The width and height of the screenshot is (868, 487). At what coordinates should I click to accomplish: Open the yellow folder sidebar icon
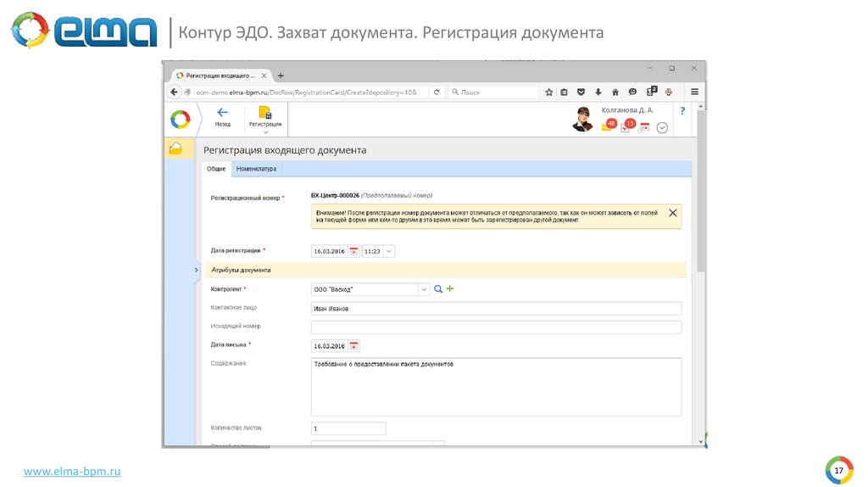[175, 148]
